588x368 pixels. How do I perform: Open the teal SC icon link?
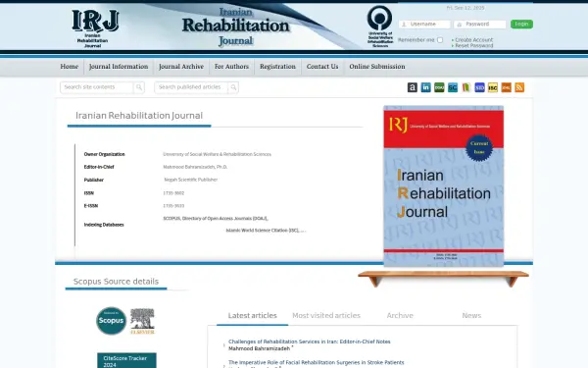point(453,87)
